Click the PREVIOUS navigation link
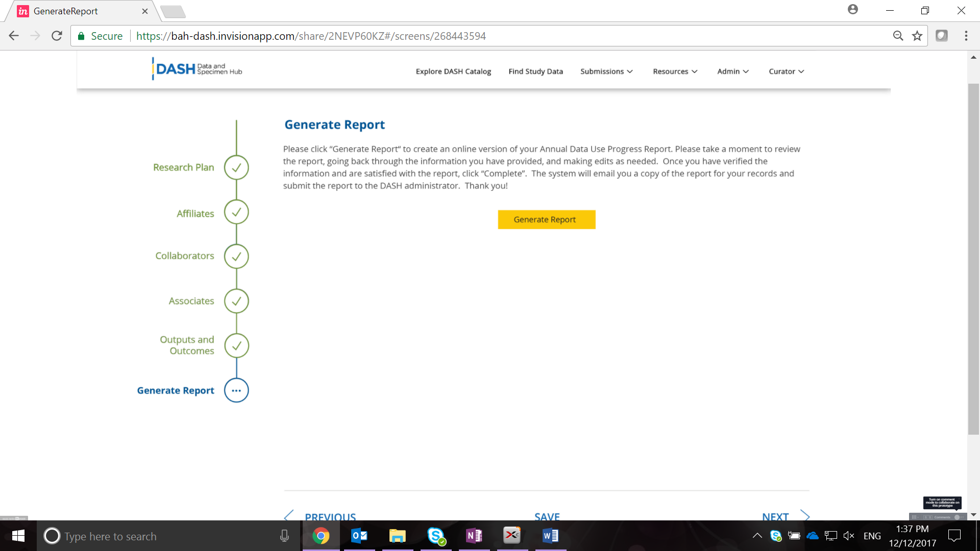980x551 pixels. coord(330,516)
